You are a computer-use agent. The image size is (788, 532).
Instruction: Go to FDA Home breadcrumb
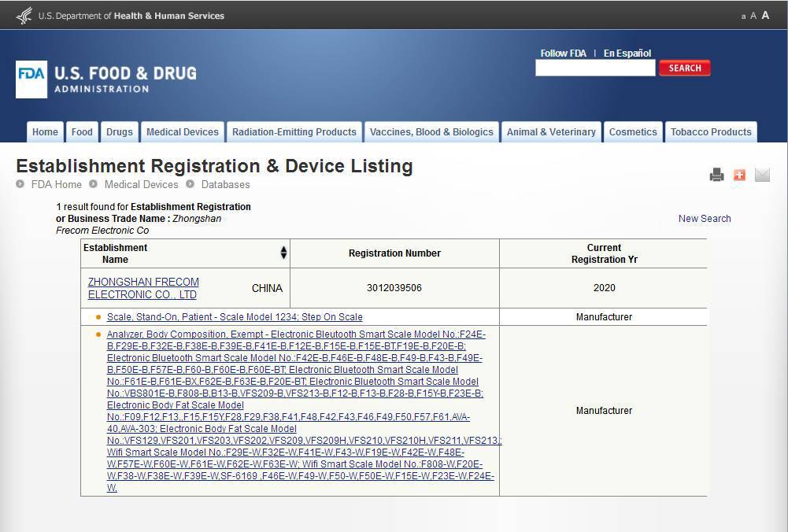tap(57, 184)
